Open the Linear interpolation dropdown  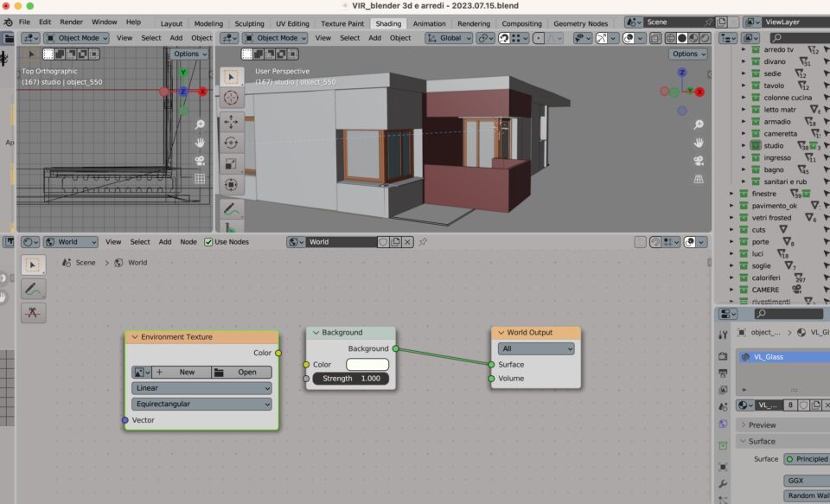[201, 388]
